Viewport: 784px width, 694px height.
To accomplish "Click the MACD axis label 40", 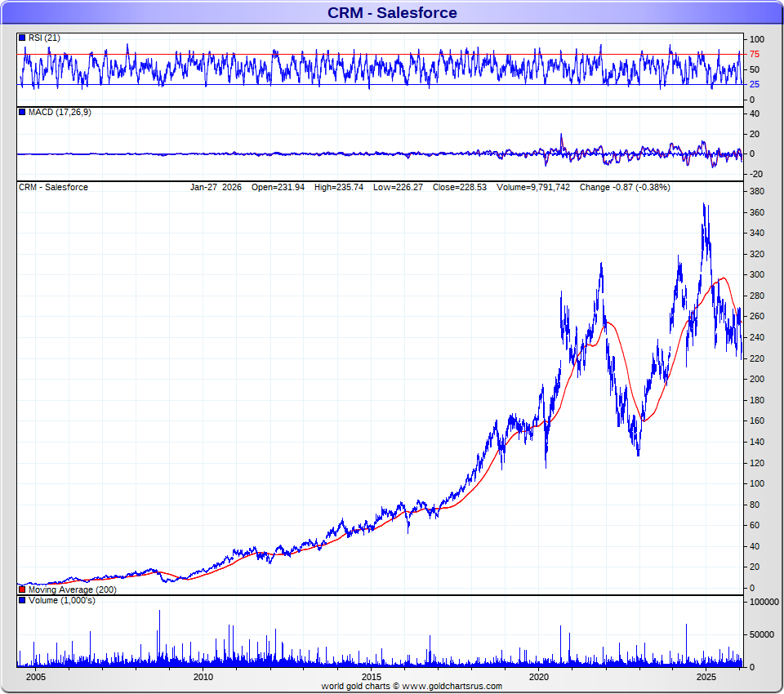I will [x=754, y=113].
